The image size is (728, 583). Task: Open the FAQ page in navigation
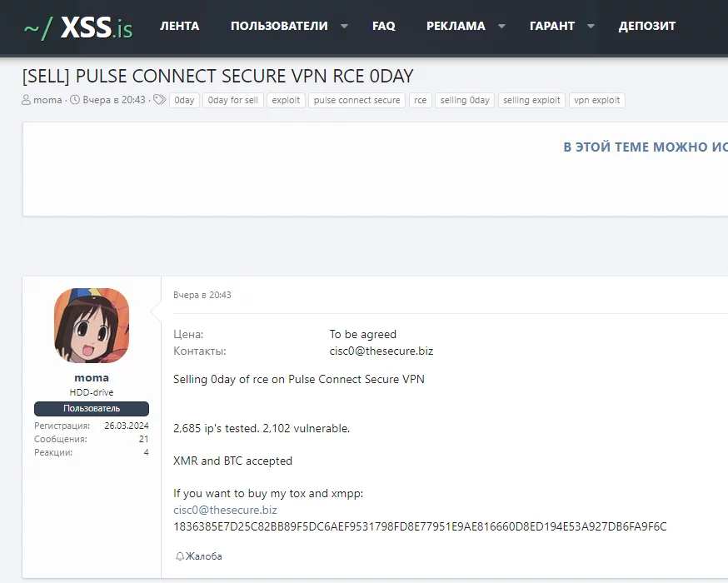(384, 26)
